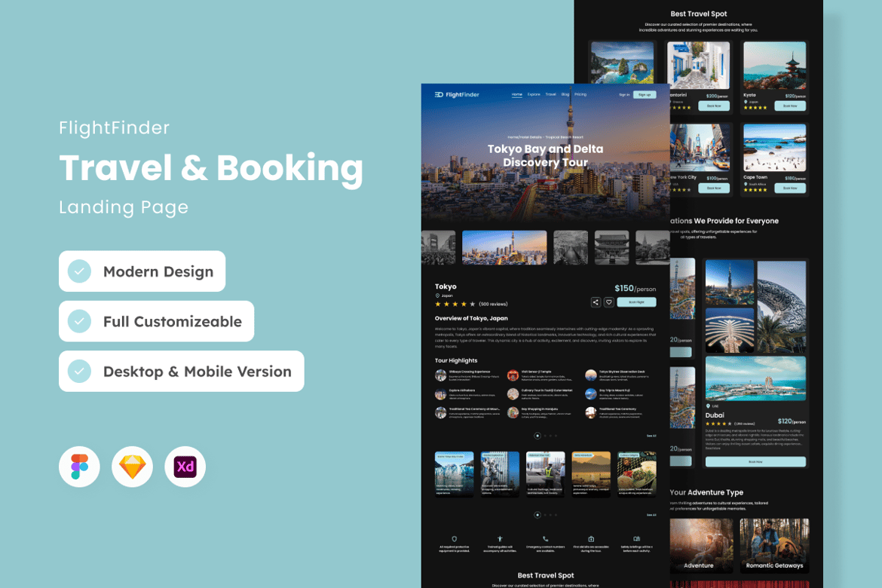Open the See All link below Tour Highlights
The width and height of the screenshot is (882, 588).
[x=652, y=435]
